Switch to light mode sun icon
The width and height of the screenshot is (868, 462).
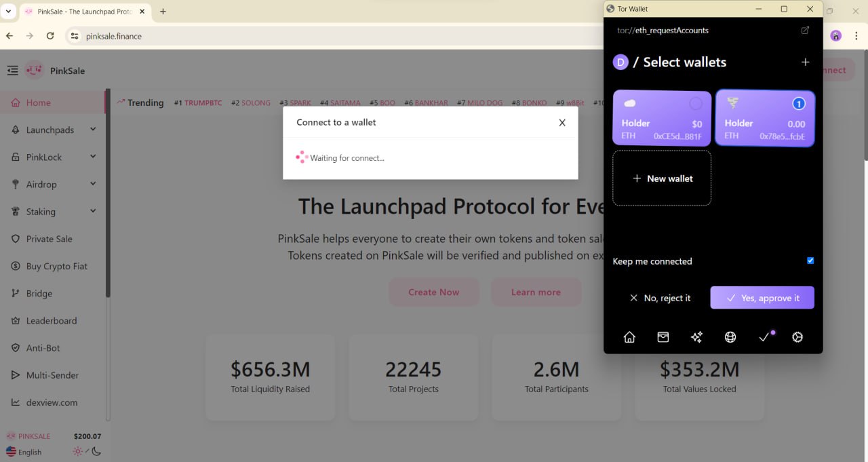pos(78,452)
